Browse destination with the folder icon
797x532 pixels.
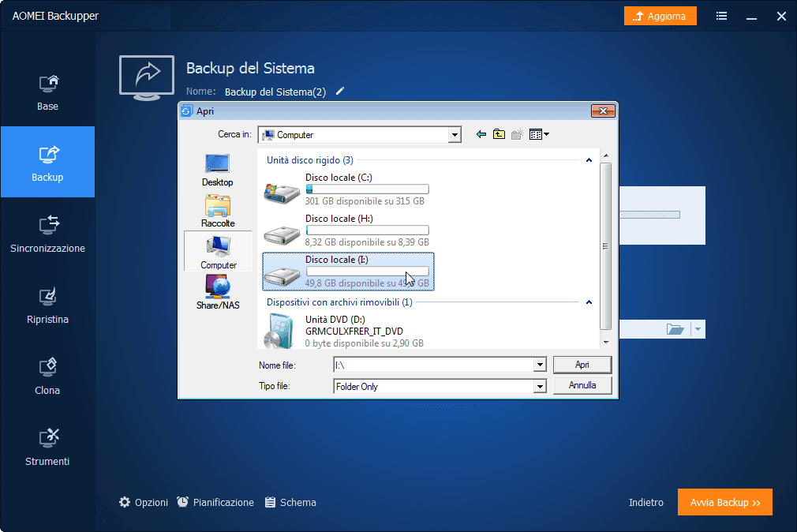[x=675, y=330]
